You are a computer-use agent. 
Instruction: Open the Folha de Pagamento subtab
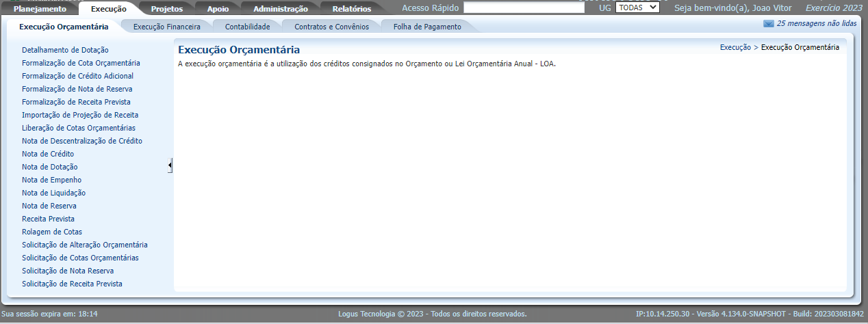(x=427, y=27)
